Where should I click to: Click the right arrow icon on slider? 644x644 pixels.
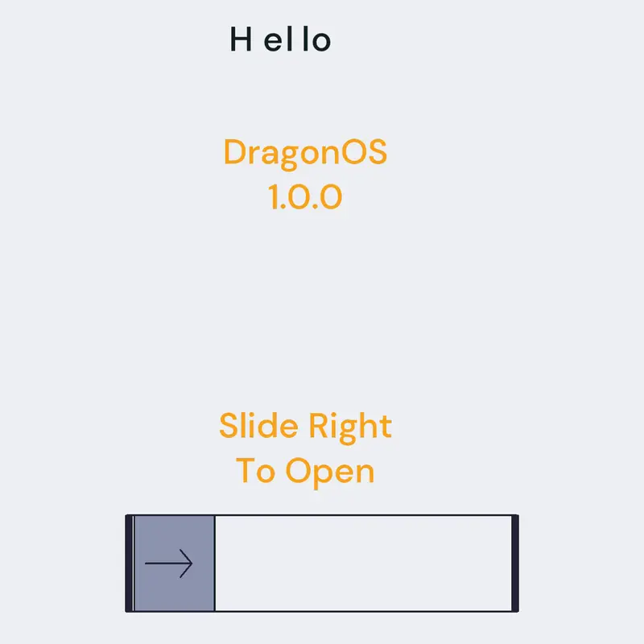(x=169, y=563)
